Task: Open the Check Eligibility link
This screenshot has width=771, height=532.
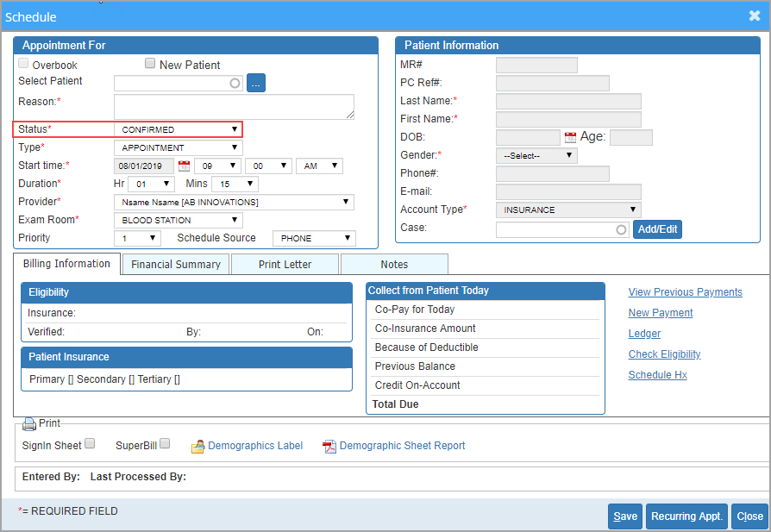Action: [x=664, y=354]
